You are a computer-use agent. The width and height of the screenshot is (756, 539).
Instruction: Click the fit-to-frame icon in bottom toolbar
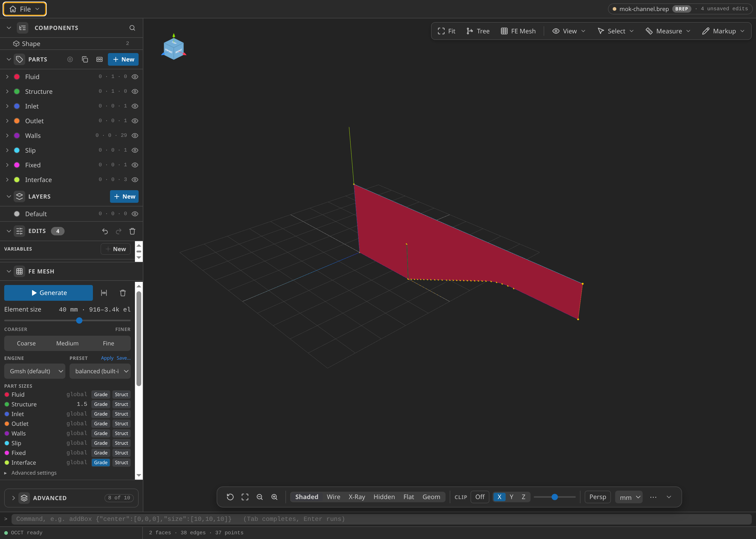[x=245, y=497]
